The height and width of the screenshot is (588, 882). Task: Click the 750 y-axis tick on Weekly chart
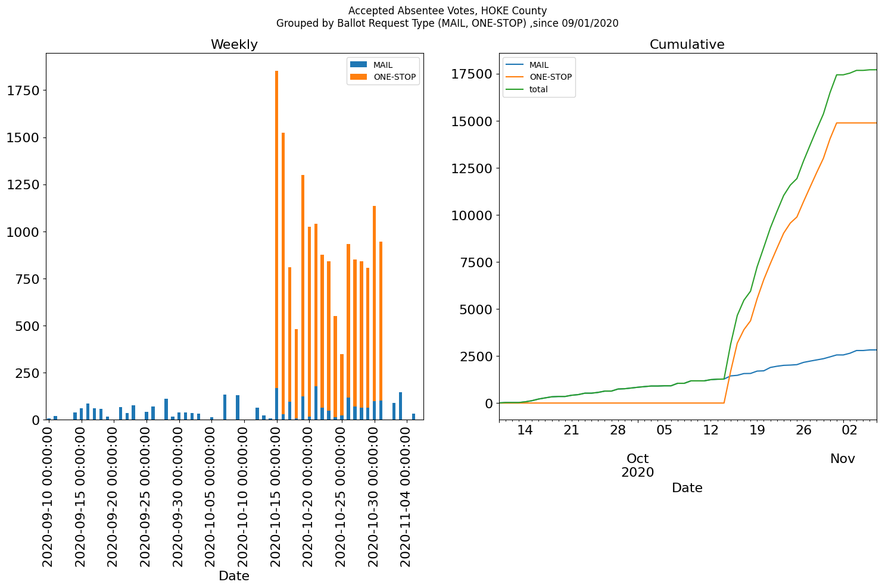27,279
